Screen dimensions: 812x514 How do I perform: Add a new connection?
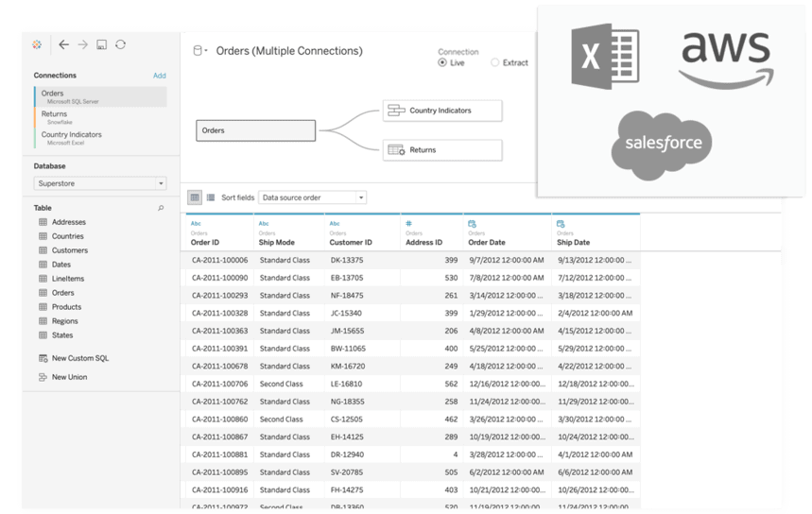pyautogui.click(x=159, y=76)
